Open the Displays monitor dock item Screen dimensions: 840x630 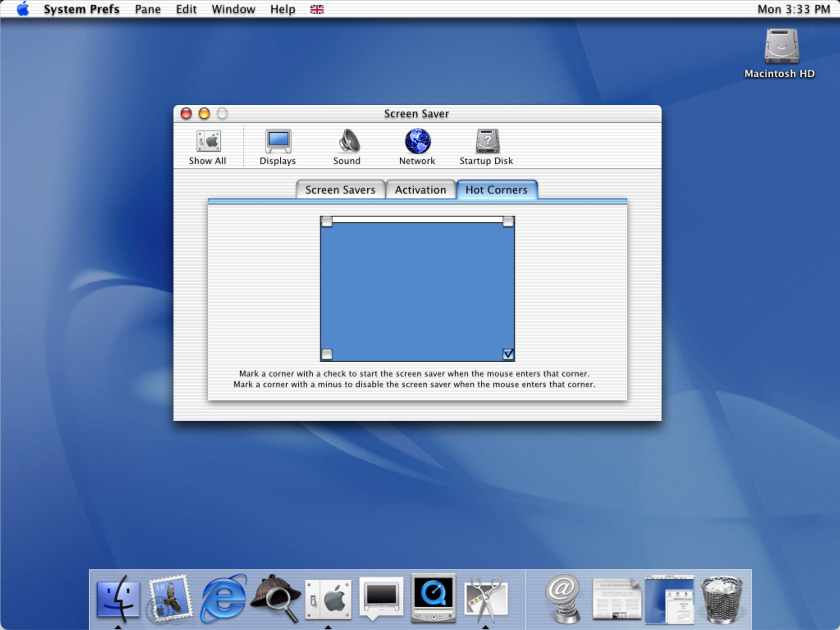tap(381, 598)
